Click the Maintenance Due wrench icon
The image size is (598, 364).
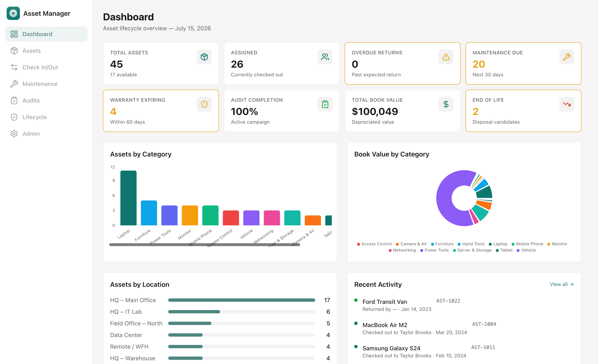pyautogui.click(x=567, y=57)
